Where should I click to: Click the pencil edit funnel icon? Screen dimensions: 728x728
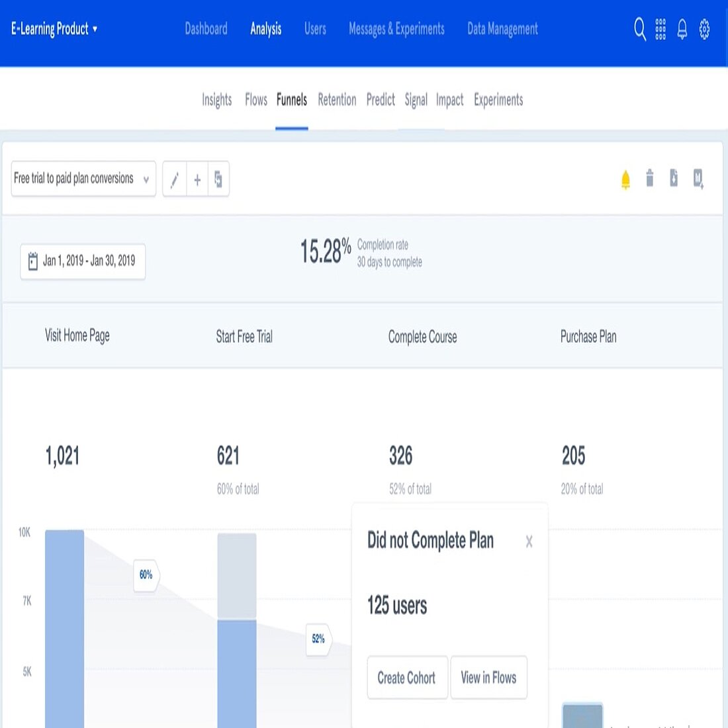point(175,179)
